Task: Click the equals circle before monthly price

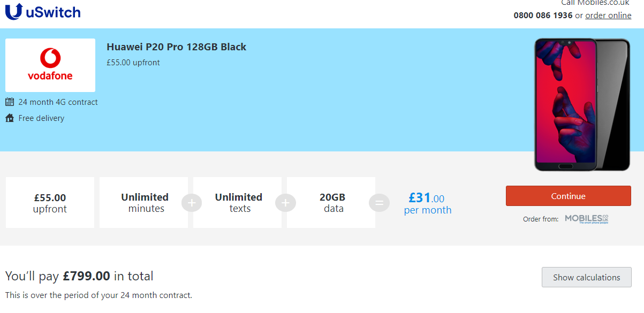Action: (x=379, y=203)
